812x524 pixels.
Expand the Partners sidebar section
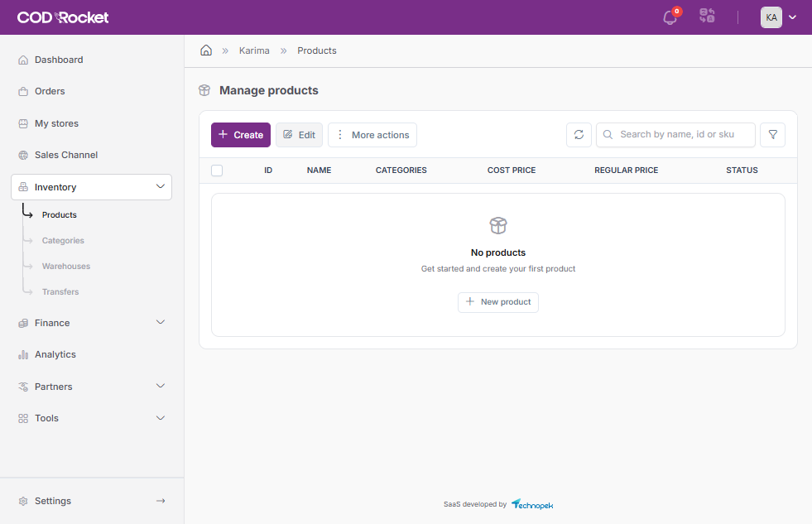tap(161, 387)
